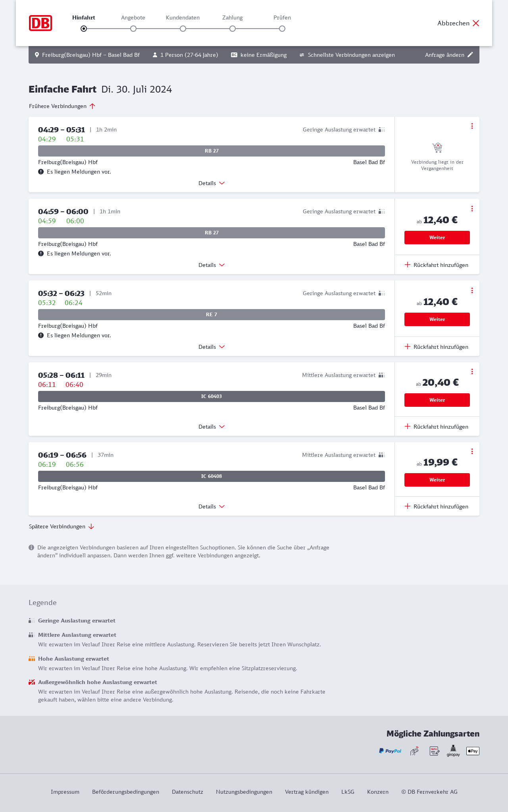Open three-dot menu for 06:19 connection
The height and width of the screenshot is (812, 508).
tap(472, 451)
